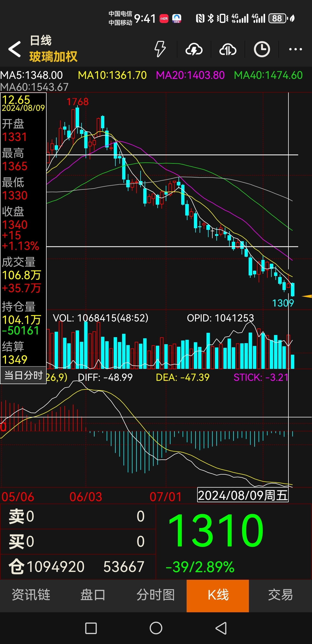This screenshot has height=644, width=312.
Task: Tap the 当日分时 button
Action: [24, 375]
